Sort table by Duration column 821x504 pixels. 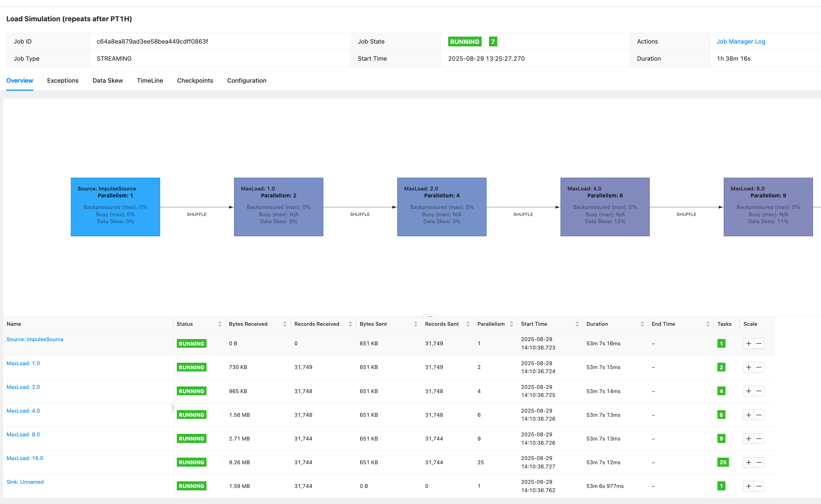click(642, 324)
